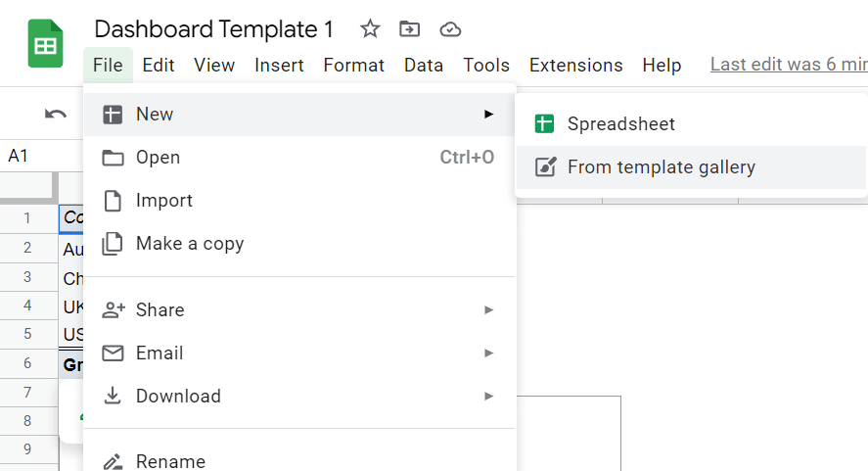Click the template gallery icon
The width and height of the screenshot is (868, 471).
(545, 166)
